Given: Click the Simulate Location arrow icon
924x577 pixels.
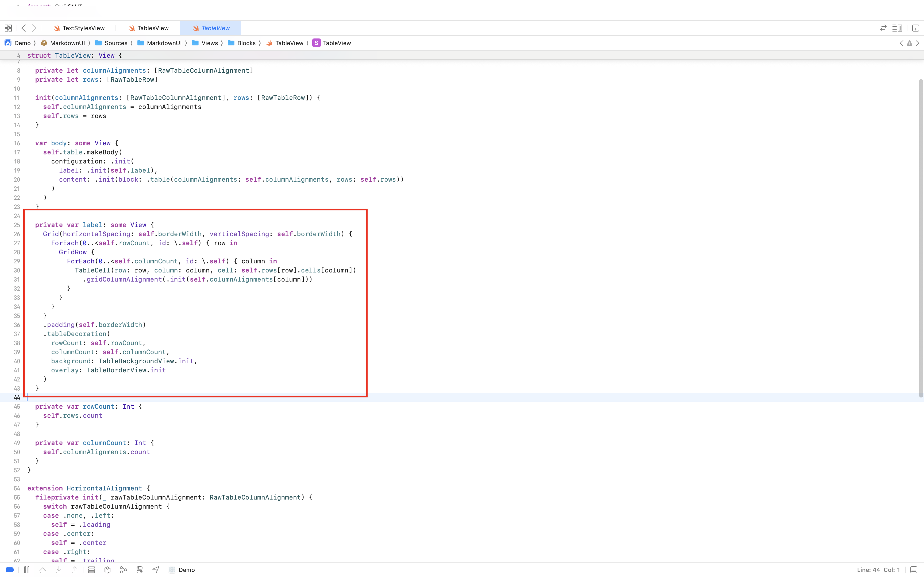Looking at the screenshot, I should pos(156,570).
